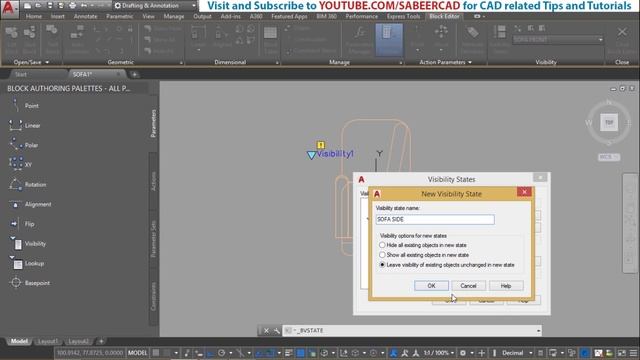The image size is (640, 360).
Task: Switch to the Layout1 tab
Action: point(47,341)
